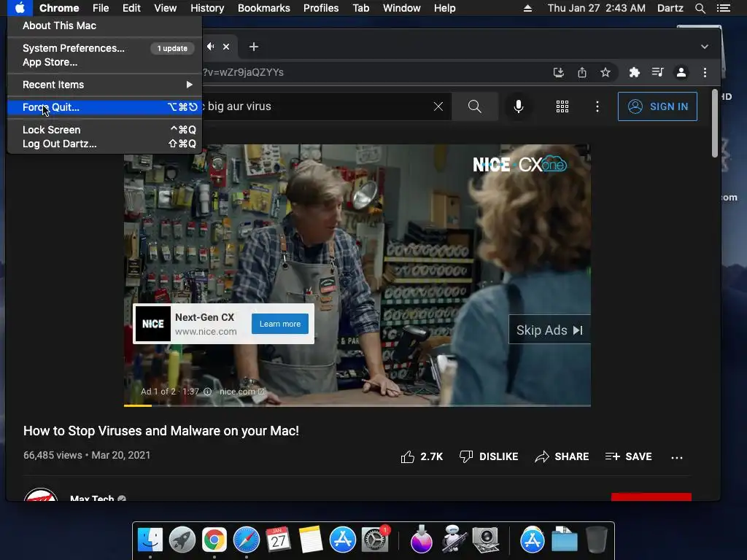Open the Edit menu

pyautogui.click(x=131, y=8)
